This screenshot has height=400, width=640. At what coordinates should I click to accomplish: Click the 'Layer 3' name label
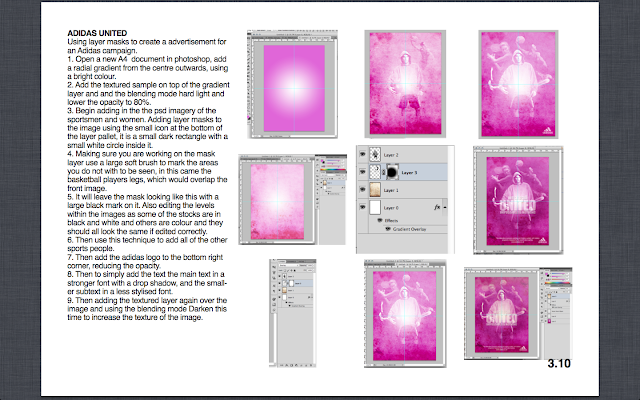click(409, 173)
